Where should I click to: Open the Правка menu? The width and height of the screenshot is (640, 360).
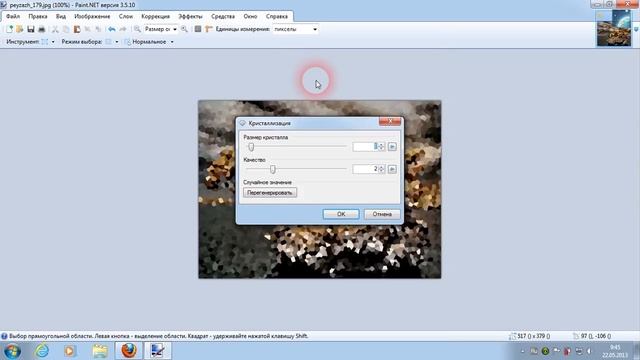tap(38, 16)
